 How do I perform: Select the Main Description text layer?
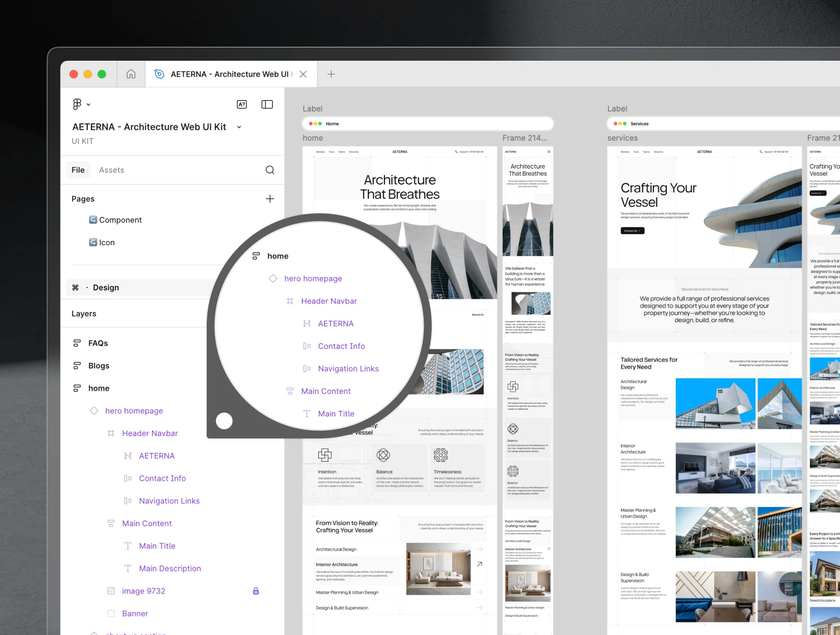(170, 568)
